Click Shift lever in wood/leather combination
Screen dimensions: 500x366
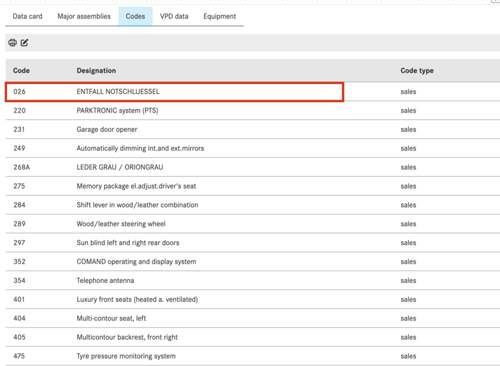(x=137, y=205)
